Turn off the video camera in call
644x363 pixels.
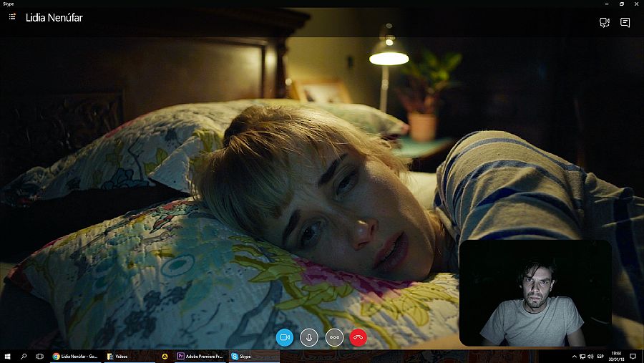pos(285,337)
